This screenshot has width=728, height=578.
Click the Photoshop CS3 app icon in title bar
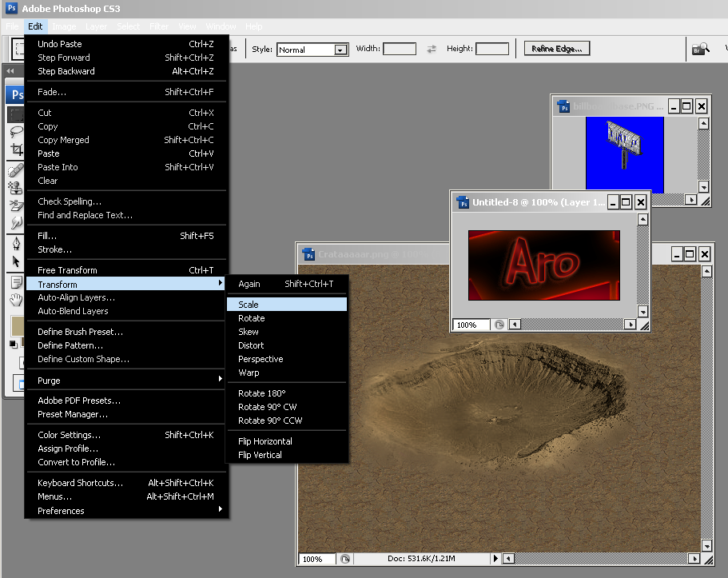coord(12,8)
